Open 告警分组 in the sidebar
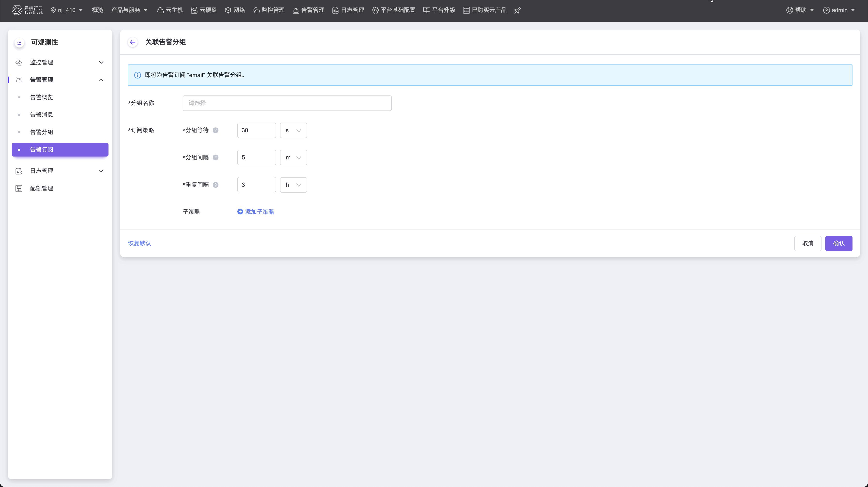This screenshot has height=487, width=868. point(41,132)
